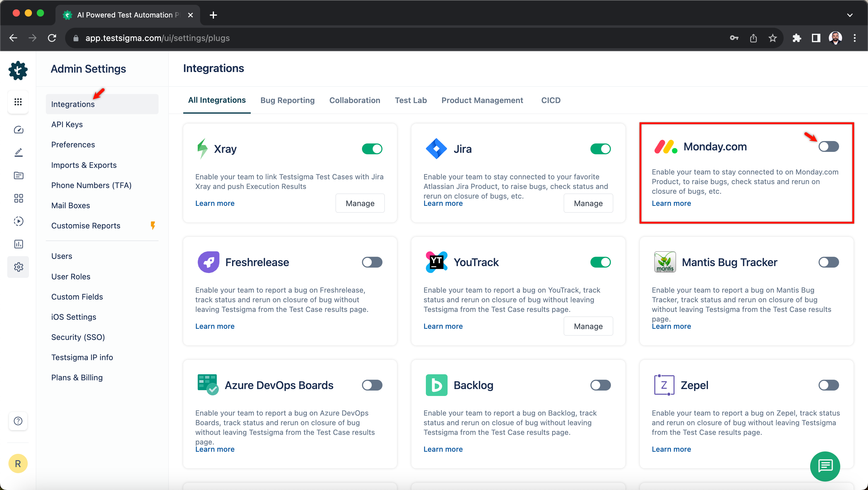Click the Testsigma logo icon
Image resolution: width=868 pixels, height=490 pixels.
click(x=18, y=71)
